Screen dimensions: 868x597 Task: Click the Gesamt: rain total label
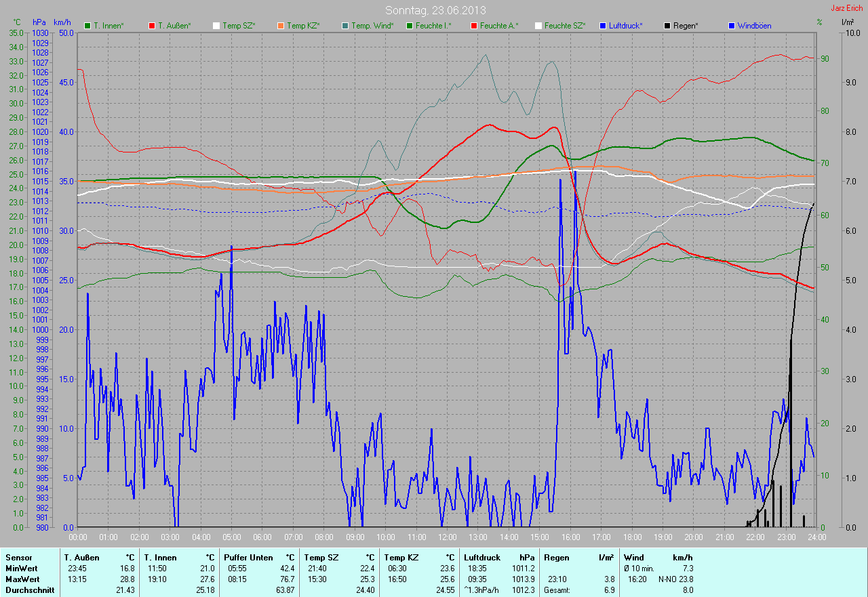pos(557,590)
